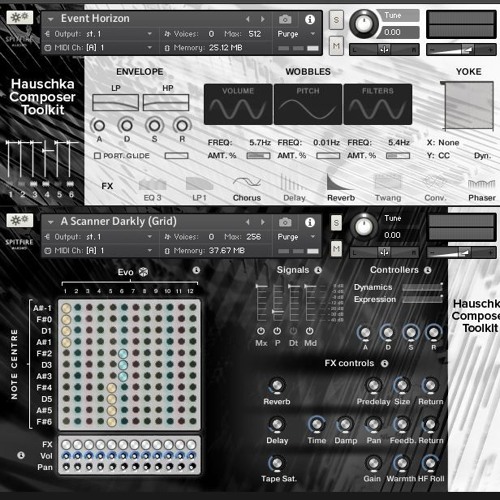Adjust the Expression controller slider
500x500 pixels.
pyautogui.click(x=422, y=299)
